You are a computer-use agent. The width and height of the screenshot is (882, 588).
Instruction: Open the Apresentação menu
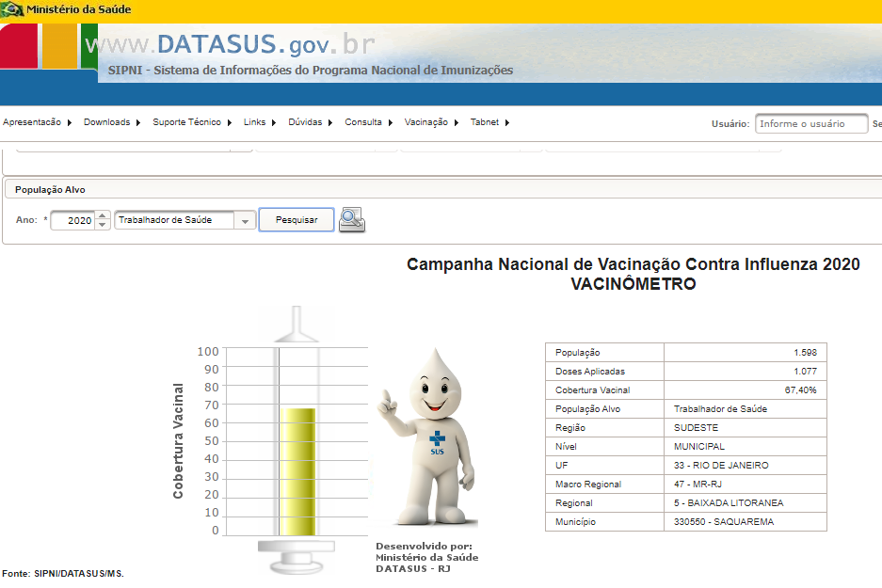coord(37,122)
